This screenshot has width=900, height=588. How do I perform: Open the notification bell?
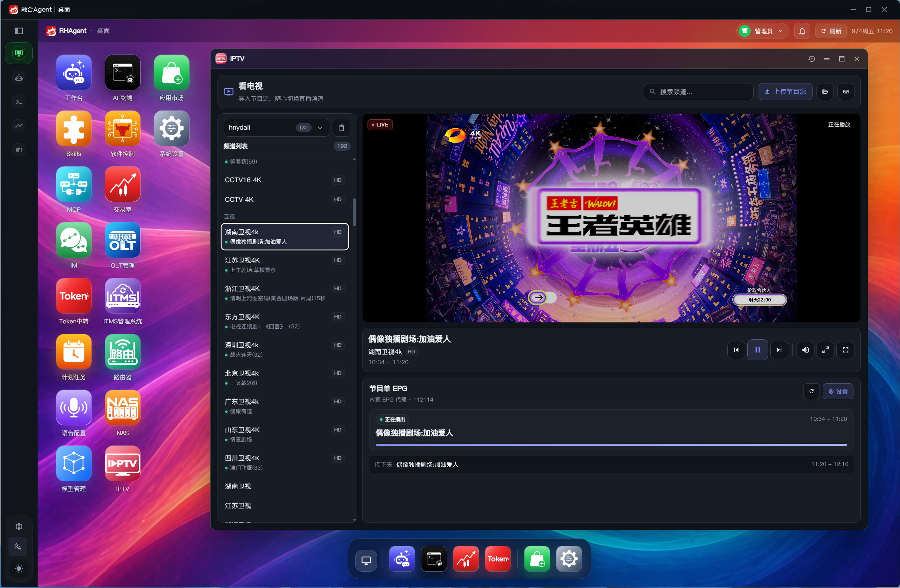coord(802,31)
